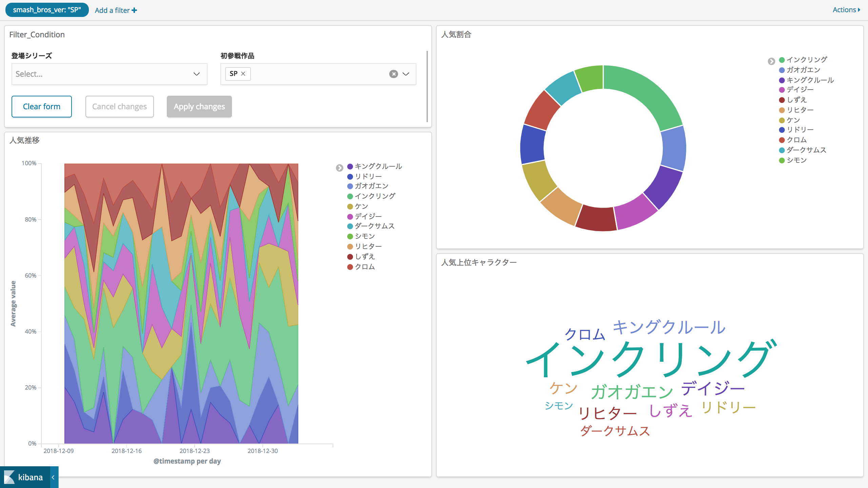
Task: Collapse the Kibana sidebar with the left chevron
Action: (x=53, y=477)
